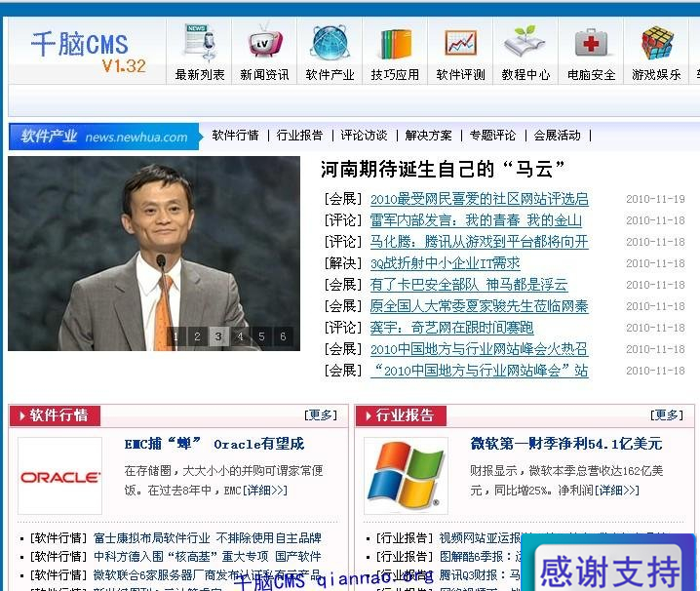700x591 pixels.
Task: Open the 软件行情 submenu item
Action: tap(235, 136)
